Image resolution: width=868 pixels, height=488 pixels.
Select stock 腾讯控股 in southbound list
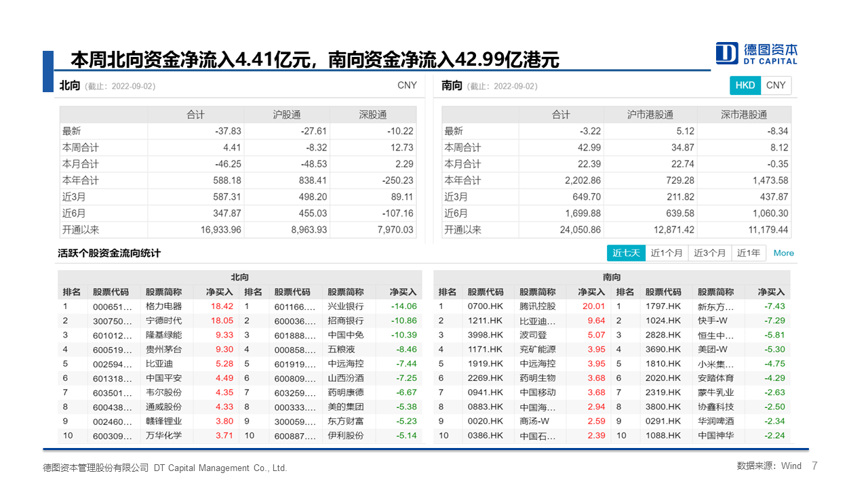pyautogui.click(x=537, y=306)
